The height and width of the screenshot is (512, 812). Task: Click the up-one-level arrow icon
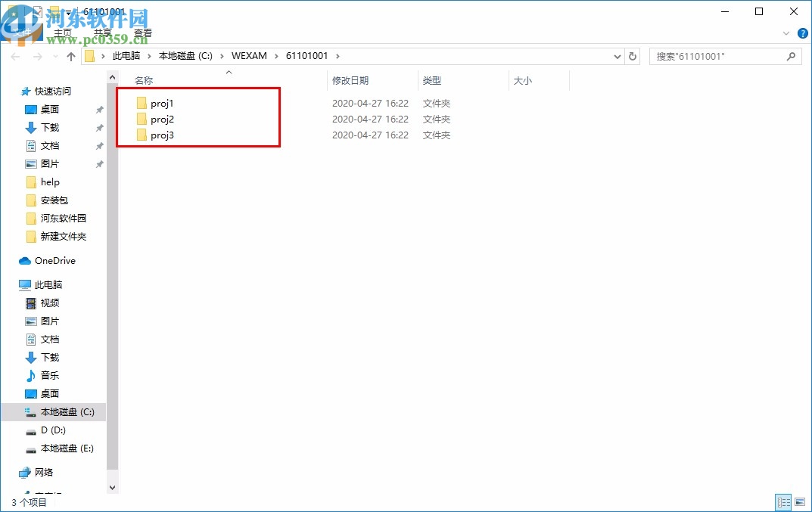pyautogui.click(x=70, y=55)
